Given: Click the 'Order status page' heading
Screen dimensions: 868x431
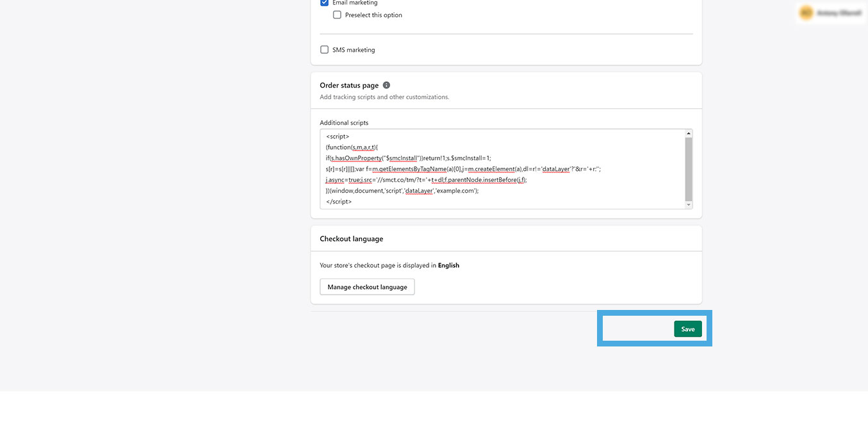Looking at the screenshot, I should coord(349,85).
